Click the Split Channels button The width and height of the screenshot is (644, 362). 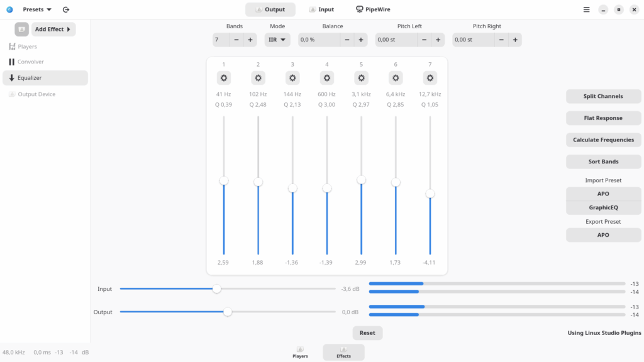click(603, 96)
